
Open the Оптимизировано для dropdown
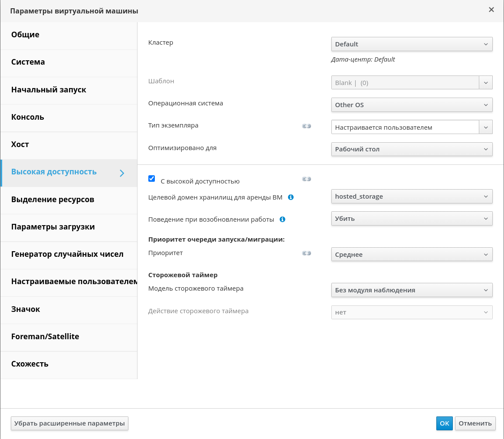(x=412, y=149)
